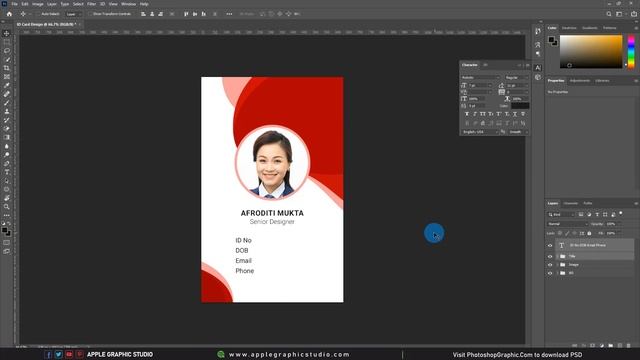Open the layer blend mode Normal dropdown
The image size is (640, 360).
point(567,224)
